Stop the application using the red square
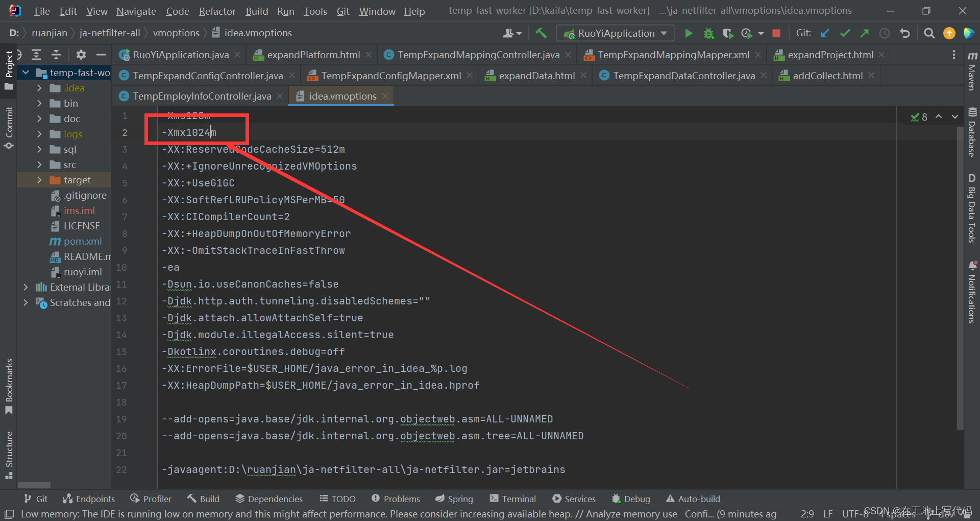 point(776,33)
